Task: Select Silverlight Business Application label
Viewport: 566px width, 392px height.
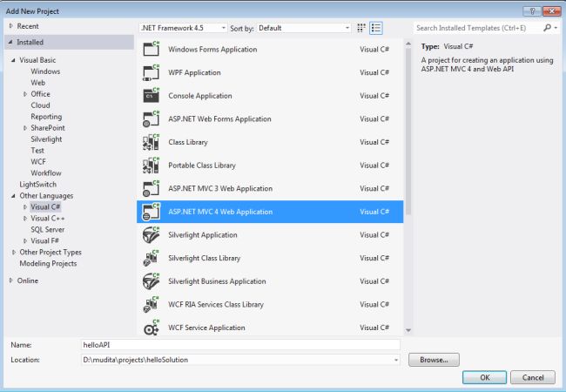Action: tap(217, 281)
